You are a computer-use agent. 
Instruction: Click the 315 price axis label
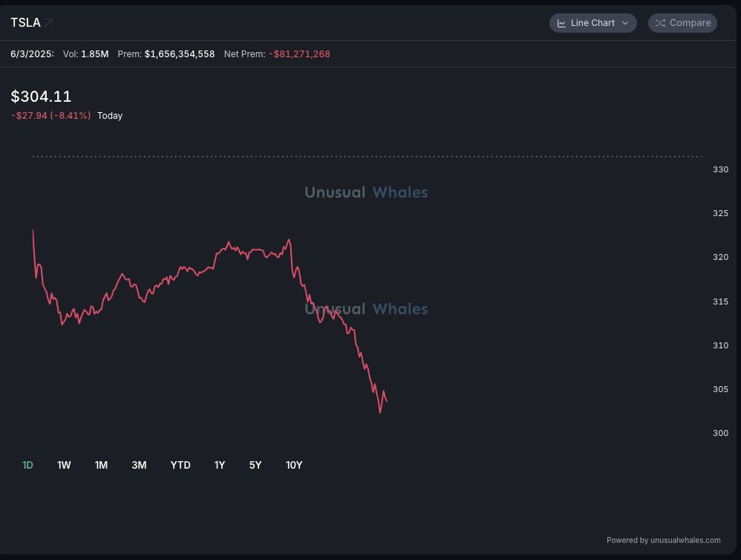(721, 302)
